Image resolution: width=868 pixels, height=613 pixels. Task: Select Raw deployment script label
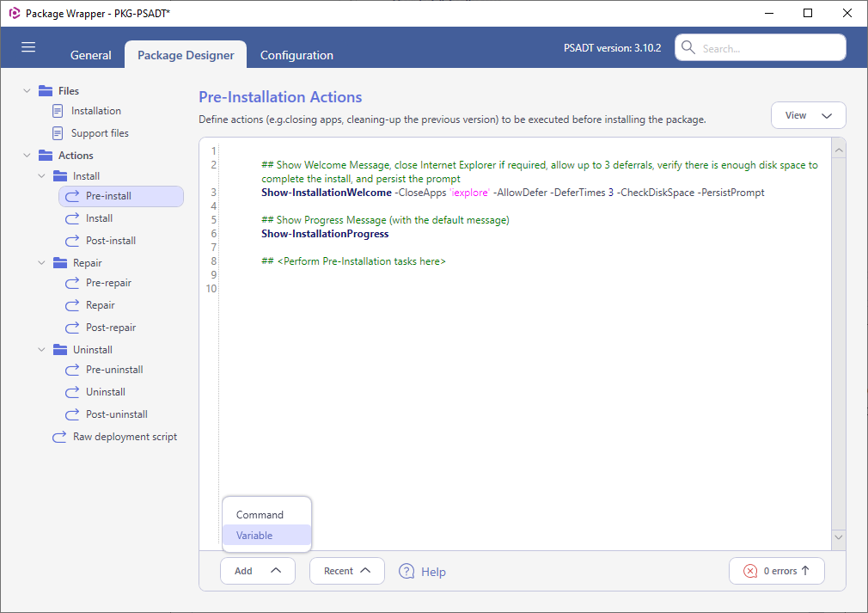125,437
